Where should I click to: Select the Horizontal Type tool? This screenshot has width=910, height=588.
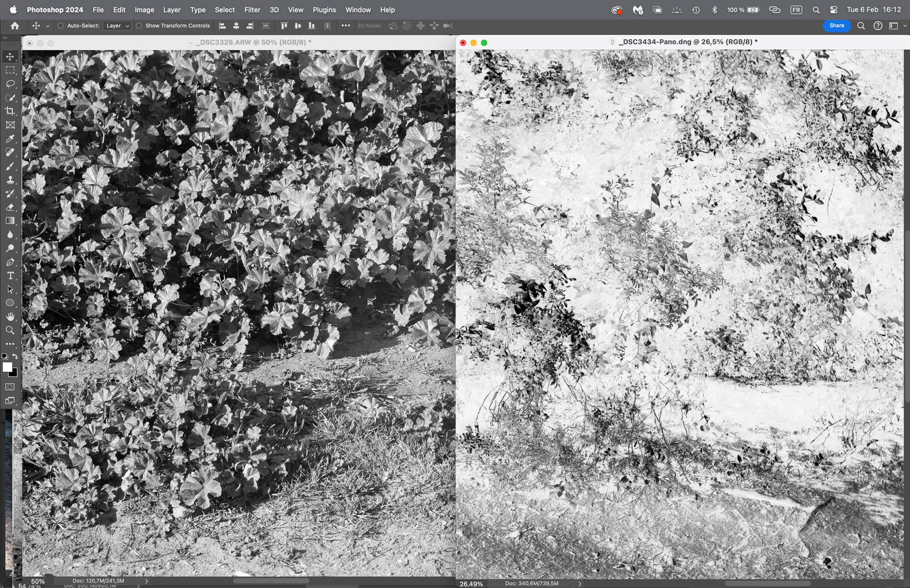[x=10, y=275]
